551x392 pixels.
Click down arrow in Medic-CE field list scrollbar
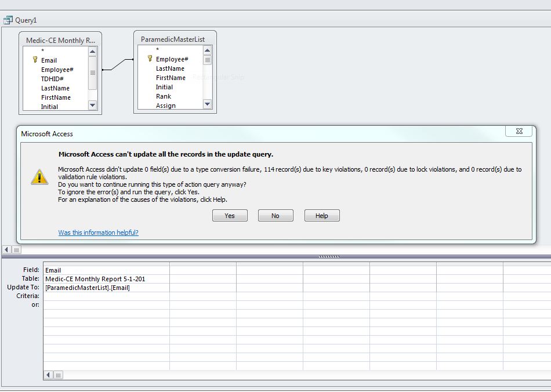92,105
